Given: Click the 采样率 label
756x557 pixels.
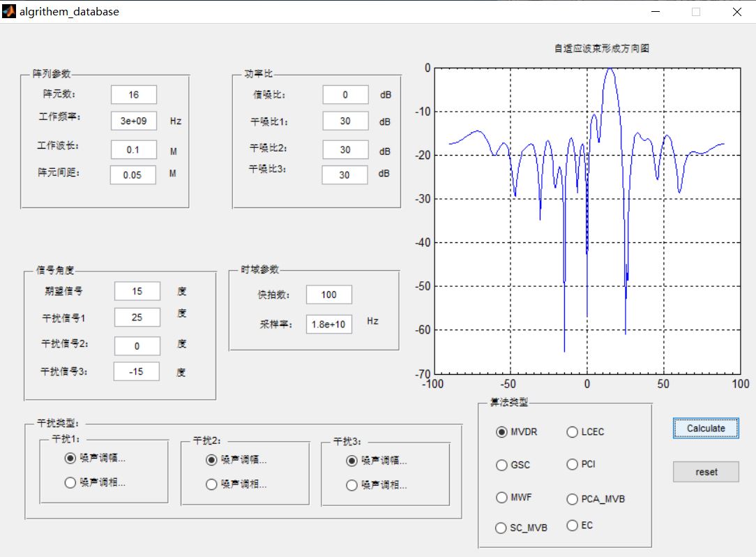Looking at the screenshot, I should pyautogui.click(x=276, y=325).
